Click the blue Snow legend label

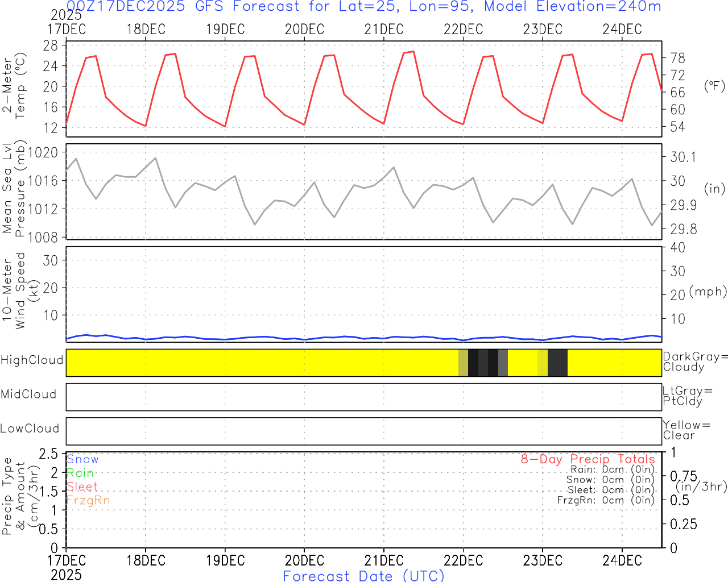tap(82, 459)
